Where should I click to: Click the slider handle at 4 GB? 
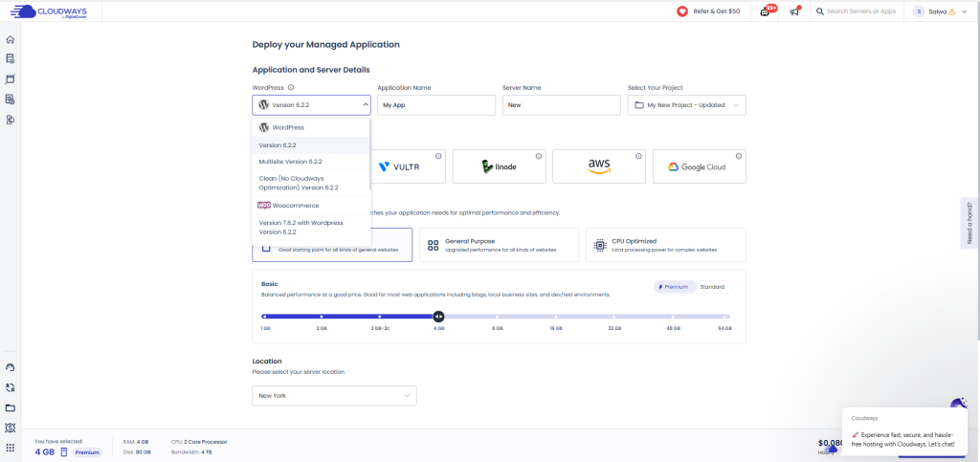pyautogui.click(x=438, y=317)
